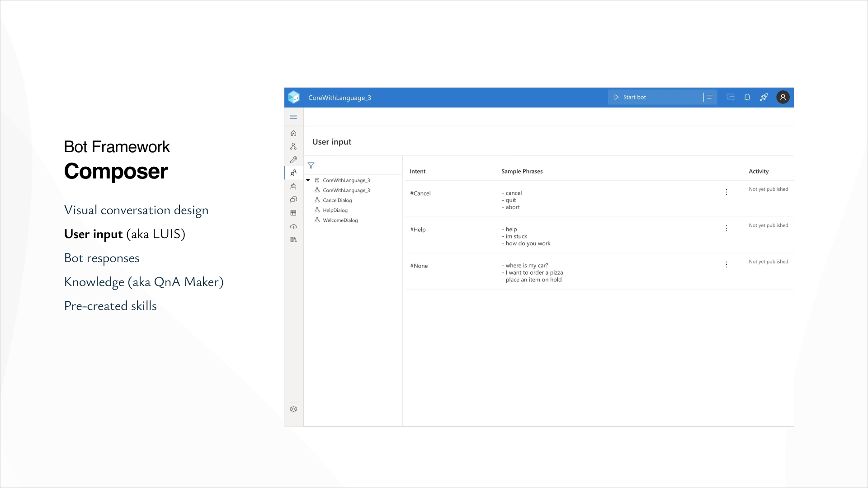Open the Package manager library icon in sidebar

[x=293, y=239]
